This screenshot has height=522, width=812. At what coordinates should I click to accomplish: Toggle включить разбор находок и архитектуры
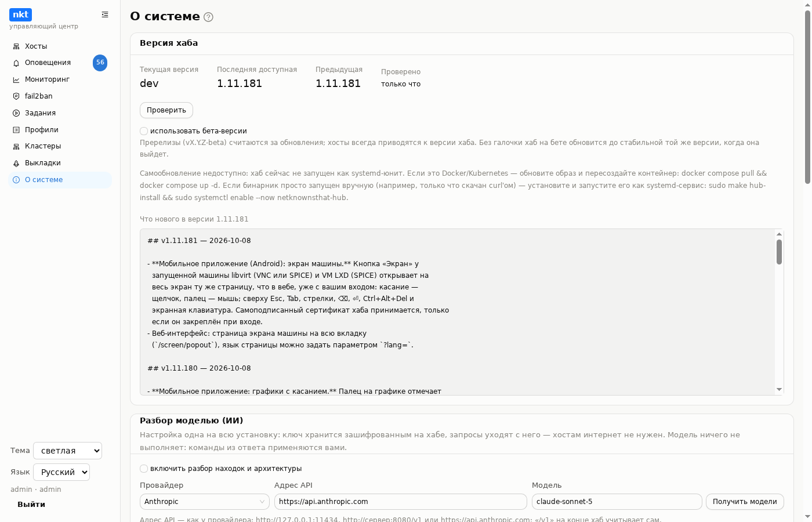(144, 469)
